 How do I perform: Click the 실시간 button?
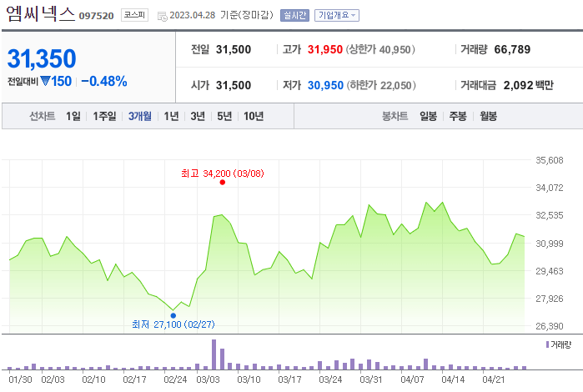[294, 15]
